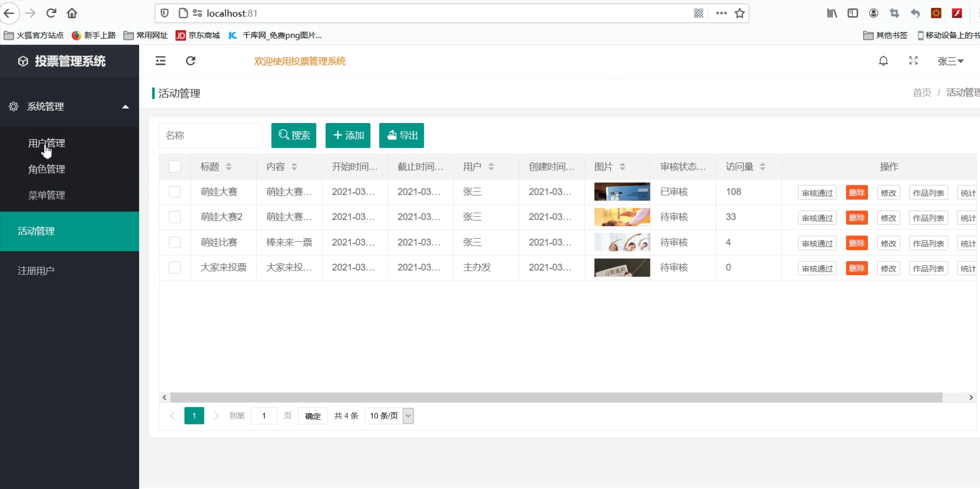Go to the browser home page icon
The width and height of the screenshot is (980, 489).
click(72, 13)
